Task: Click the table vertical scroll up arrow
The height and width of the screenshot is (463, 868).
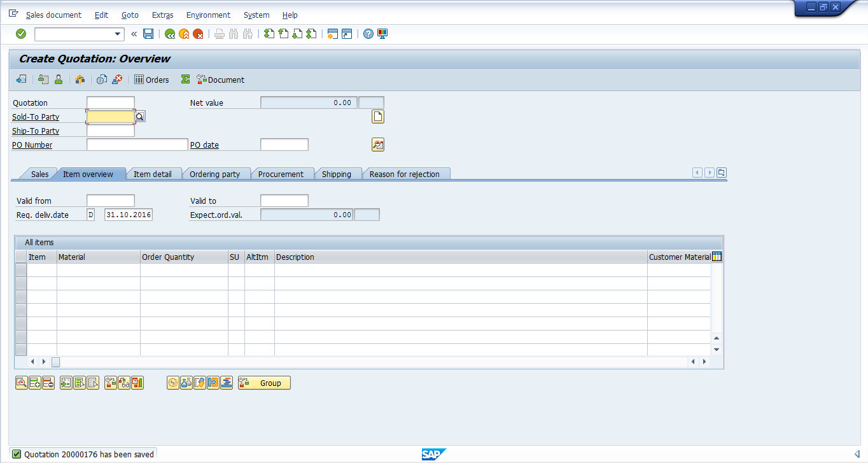Action: point(717,338)
